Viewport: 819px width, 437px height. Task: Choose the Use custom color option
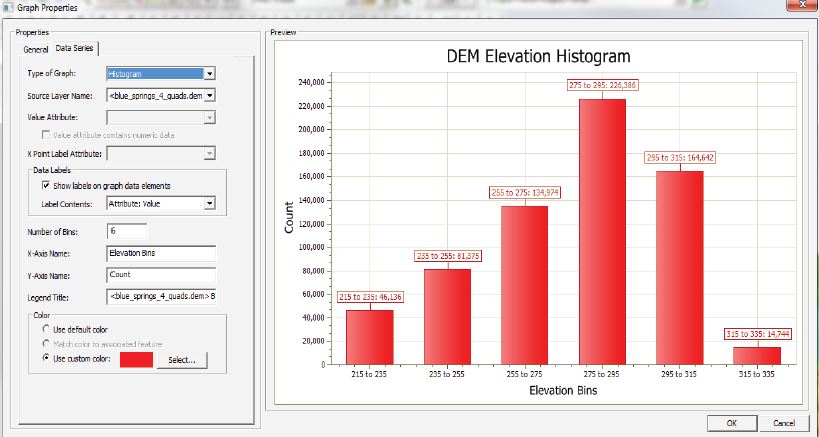coord(46,358)
